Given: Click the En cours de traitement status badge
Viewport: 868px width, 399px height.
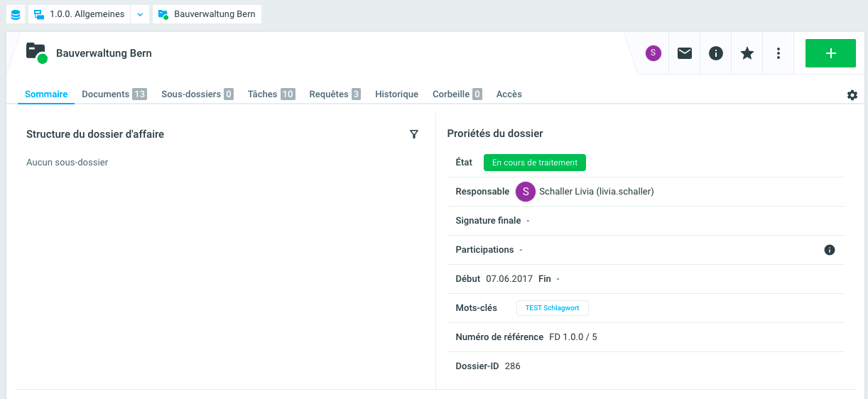Looking at the screenshot, I should click(534, 163).
